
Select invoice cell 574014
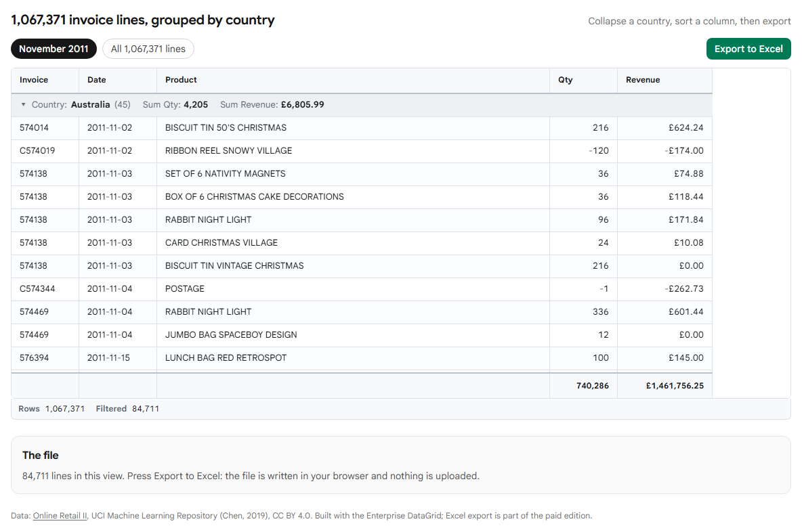(x=45, y=128)
